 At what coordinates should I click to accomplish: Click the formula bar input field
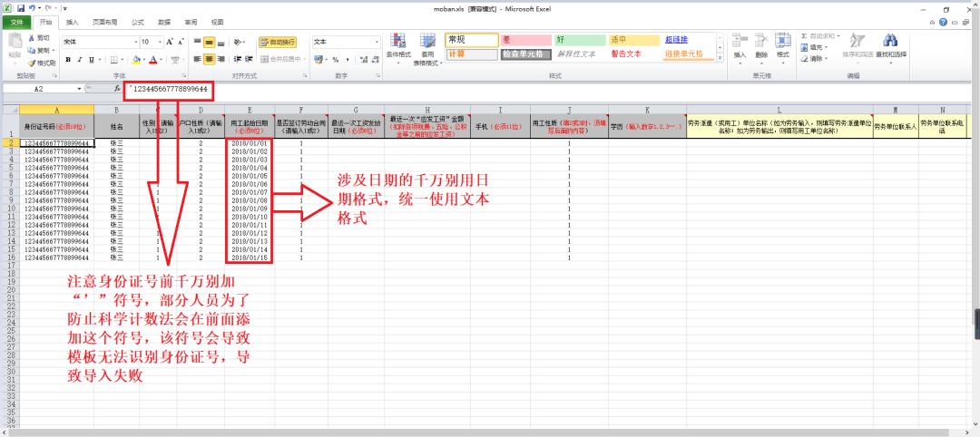pos(550,89)
